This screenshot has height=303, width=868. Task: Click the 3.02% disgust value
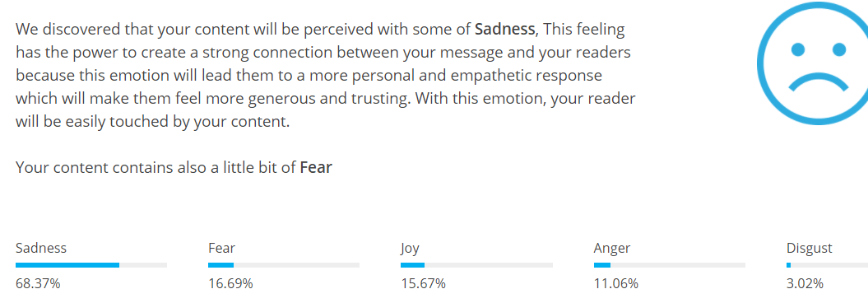[x=805, y=284]
